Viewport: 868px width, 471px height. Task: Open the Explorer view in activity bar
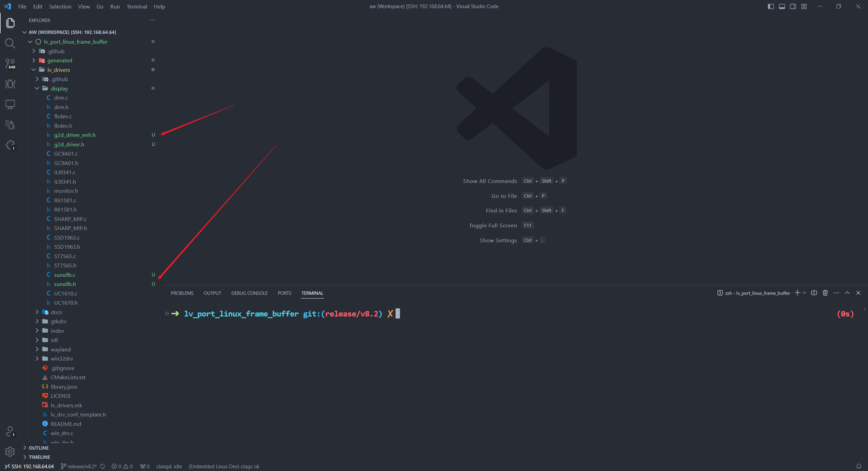pos(10,23)
